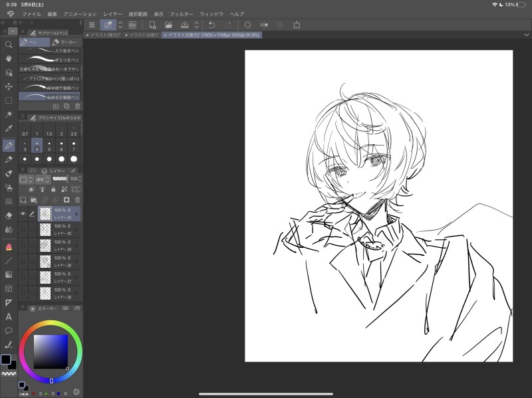Select the Zoom magnifier tool
Screen dimensions: 532x398
point(9,45)
